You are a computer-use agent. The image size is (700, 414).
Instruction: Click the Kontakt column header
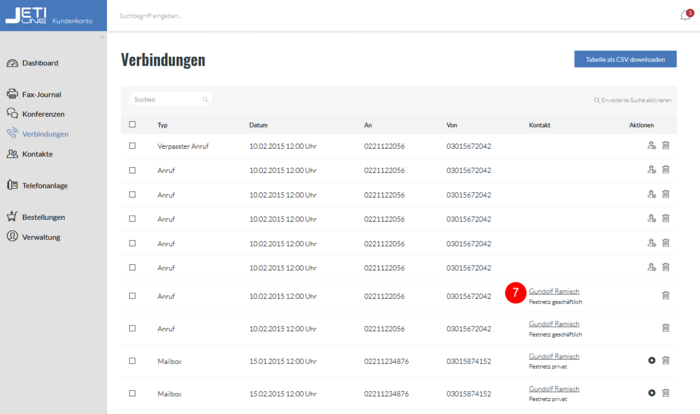pyautogui.click(x=539, y=125)
